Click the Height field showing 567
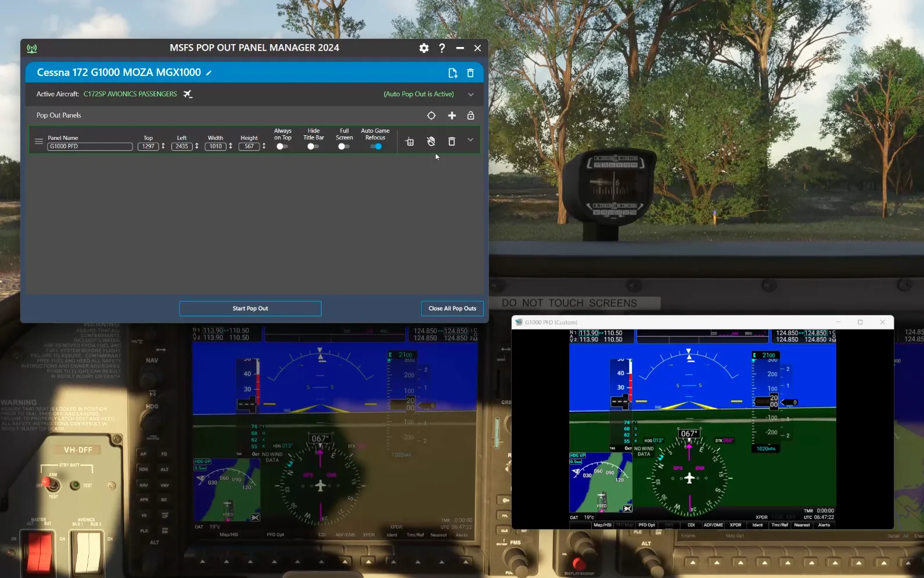This screenshot has height=578, width=924. tap(249, 146)
